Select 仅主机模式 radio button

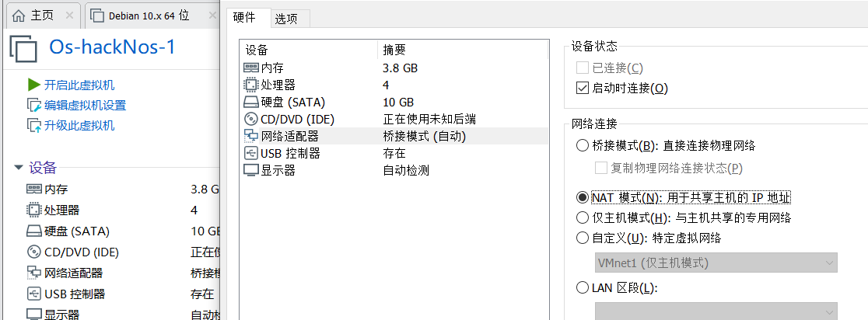pos(583,217)
